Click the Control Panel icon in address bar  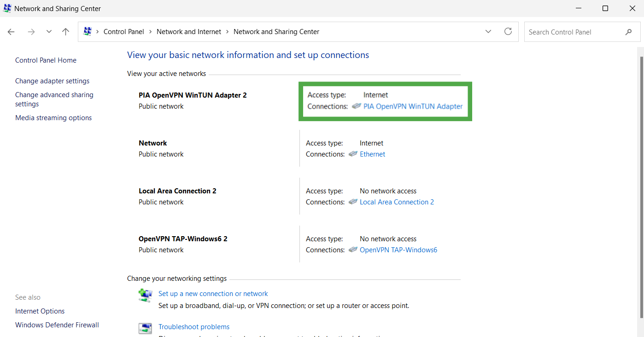pyautogui.click(x=87, y=31)
